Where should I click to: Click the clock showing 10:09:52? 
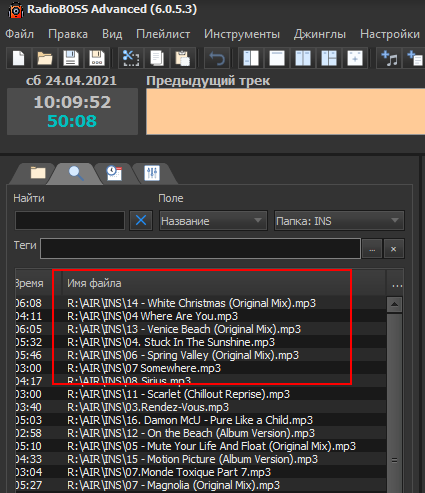click(72, 102)
